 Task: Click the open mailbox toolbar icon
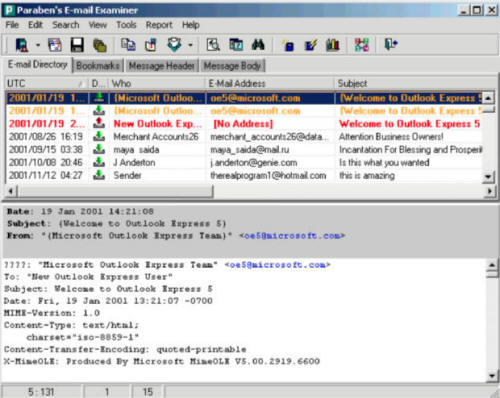point(22,45)
